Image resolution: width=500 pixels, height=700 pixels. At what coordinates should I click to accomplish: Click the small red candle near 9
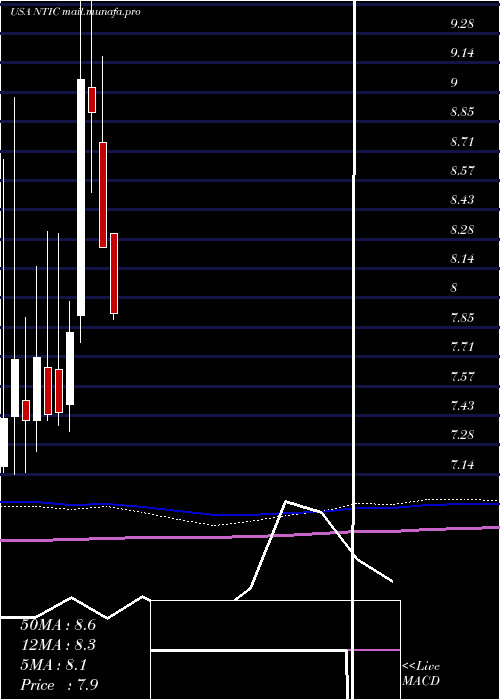pyautogui.click(x=92, y=100)
